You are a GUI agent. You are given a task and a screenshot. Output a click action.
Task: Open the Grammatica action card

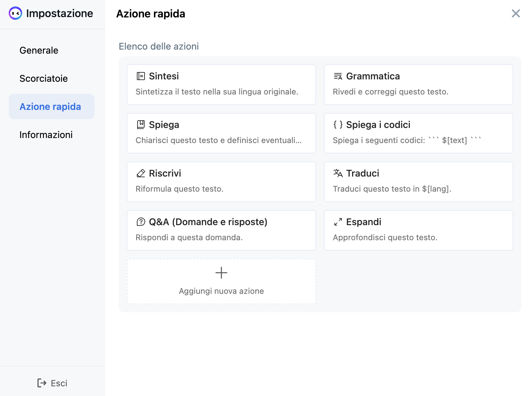pos(419,84)
